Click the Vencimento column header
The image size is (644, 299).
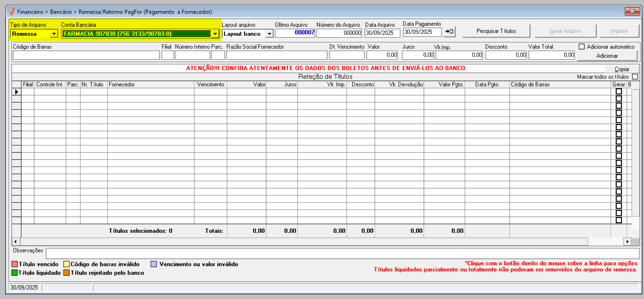click(x=210, y=85)
